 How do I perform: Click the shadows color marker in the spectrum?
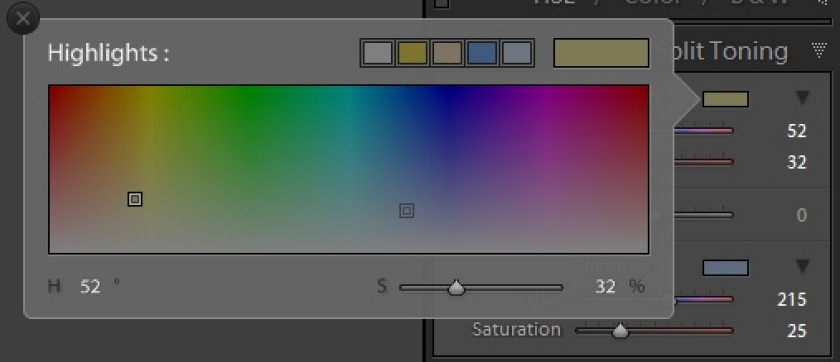pyautogui.click(x=407, y=211)
